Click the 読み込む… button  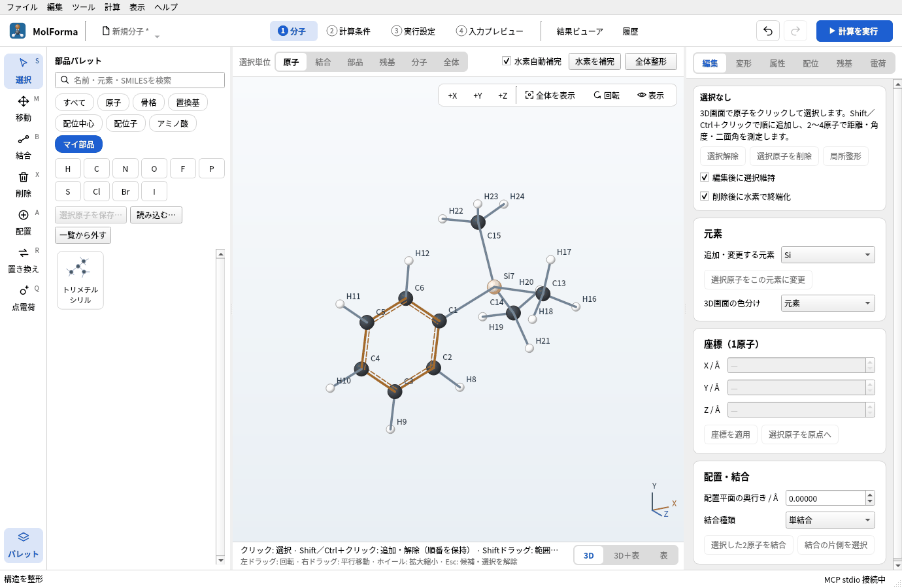click(x=156, y=215)
